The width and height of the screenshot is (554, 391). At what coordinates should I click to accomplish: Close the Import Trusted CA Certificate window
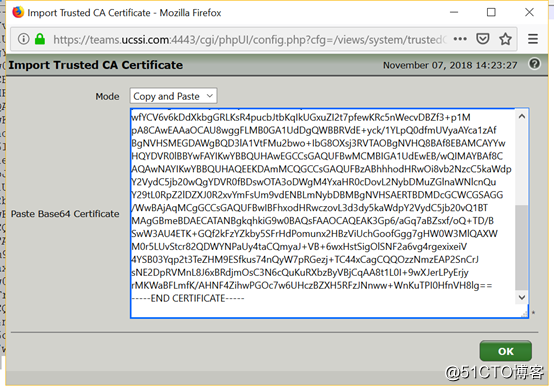pos(529,12)
